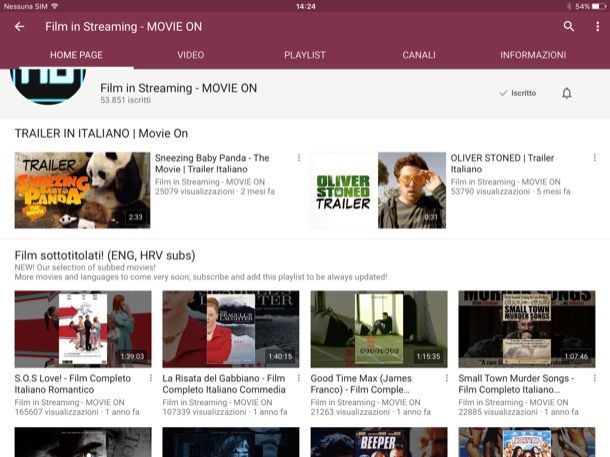Image resolution: width=610 pixels, height=457 pixels.
Task: Open options for La Risata del Gabbiano
Action: pyautogui.click(x=298, y=378)
